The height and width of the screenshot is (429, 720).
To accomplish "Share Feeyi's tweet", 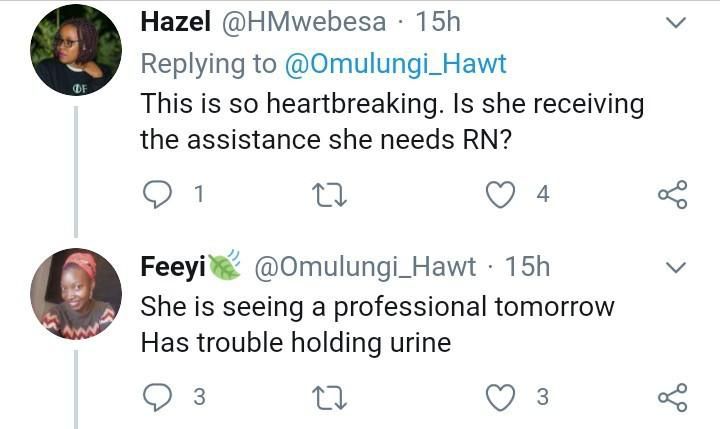I will (x=673, y=397).
